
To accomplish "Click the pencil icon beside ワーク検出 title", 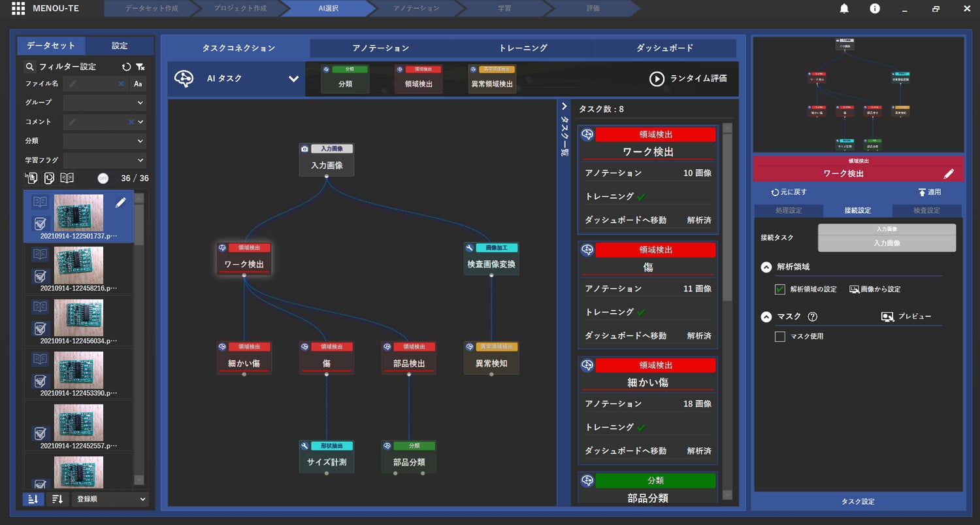I will (x=949, y=174).
